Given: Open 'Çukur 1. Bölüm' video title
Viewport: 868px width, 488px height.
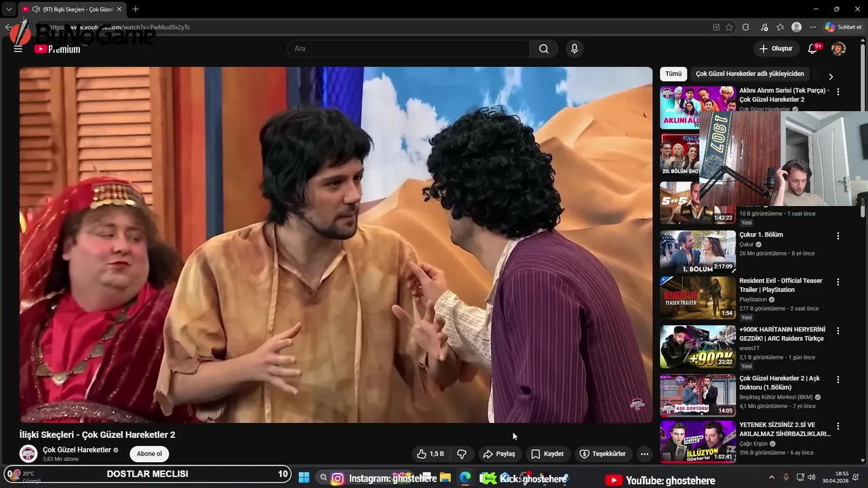Looking at the screenshot, I should (x=761, y=235).
